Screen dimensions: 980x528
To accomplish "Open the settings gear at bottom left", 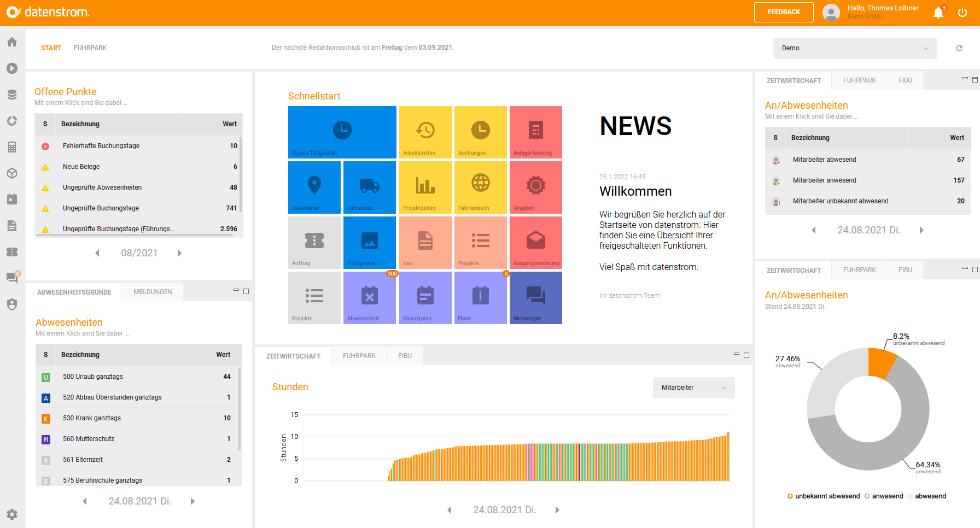I will (x=11, y=514).
